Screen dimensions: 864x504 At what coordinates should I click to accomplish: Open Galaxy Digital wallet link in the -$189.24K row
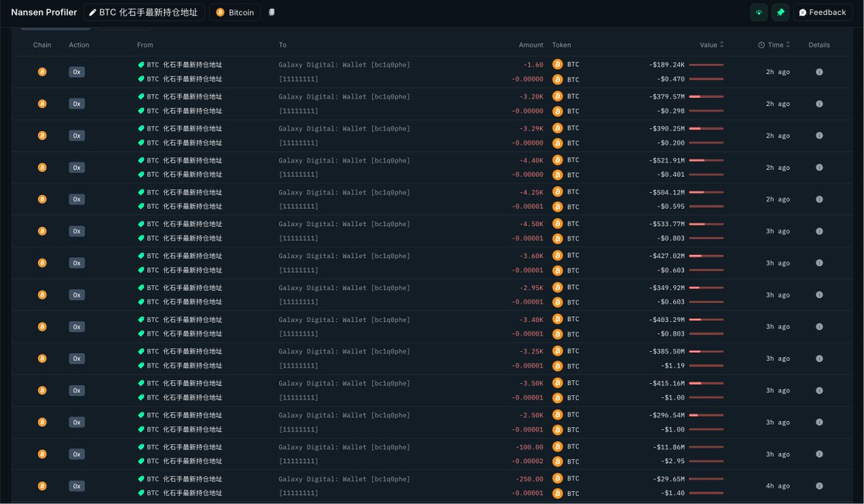click(x=344, y=65)
